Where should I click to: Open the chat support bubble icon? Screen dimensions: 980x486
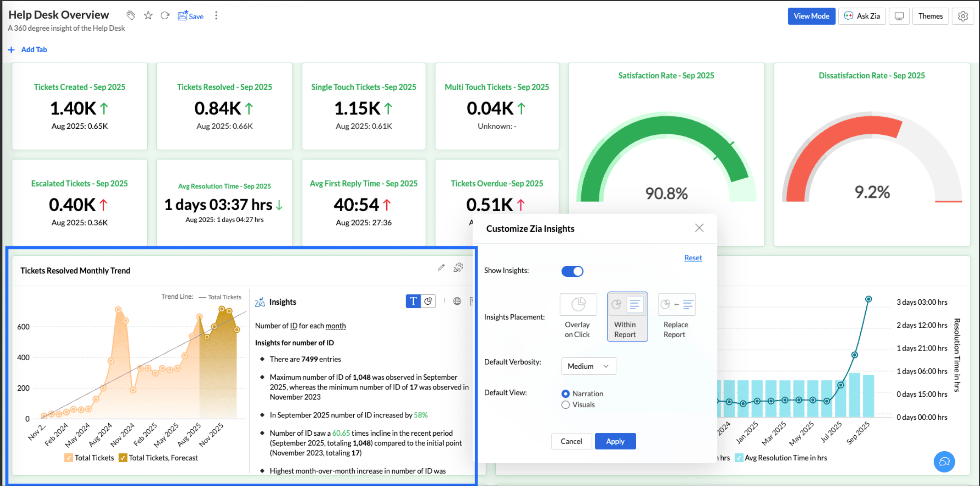point(944,461)
